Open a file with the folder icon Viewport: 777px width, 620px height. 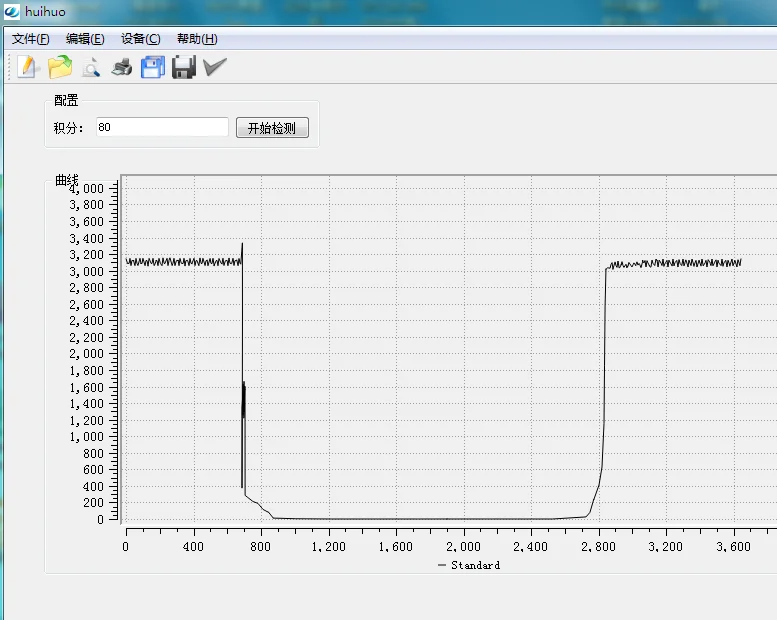pyautogui.click(x=60, y=66)
